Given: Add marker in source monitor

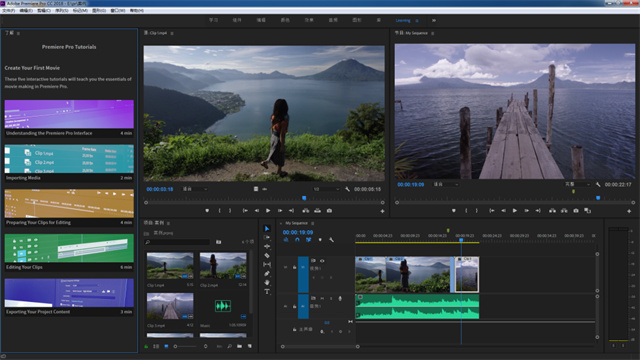Looking at the screenshot, I should 207,211.
